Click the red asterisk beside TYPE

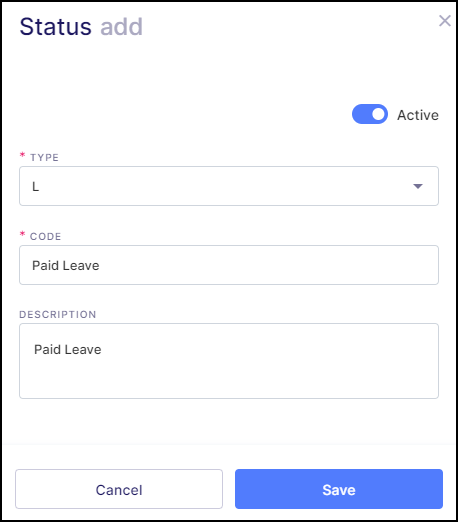[22, 155]
